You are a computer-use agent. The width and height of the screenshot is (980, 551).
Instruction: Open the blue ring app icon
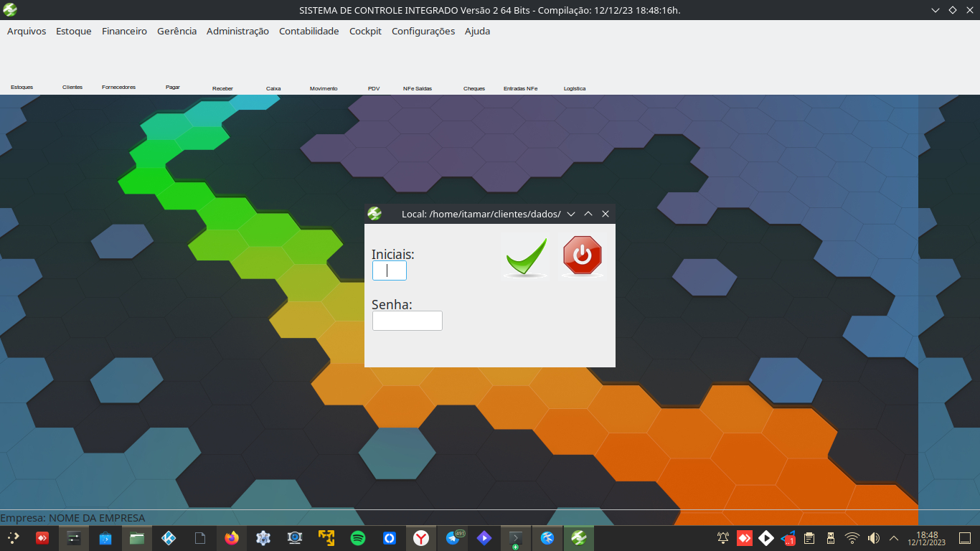coord(390,537)
